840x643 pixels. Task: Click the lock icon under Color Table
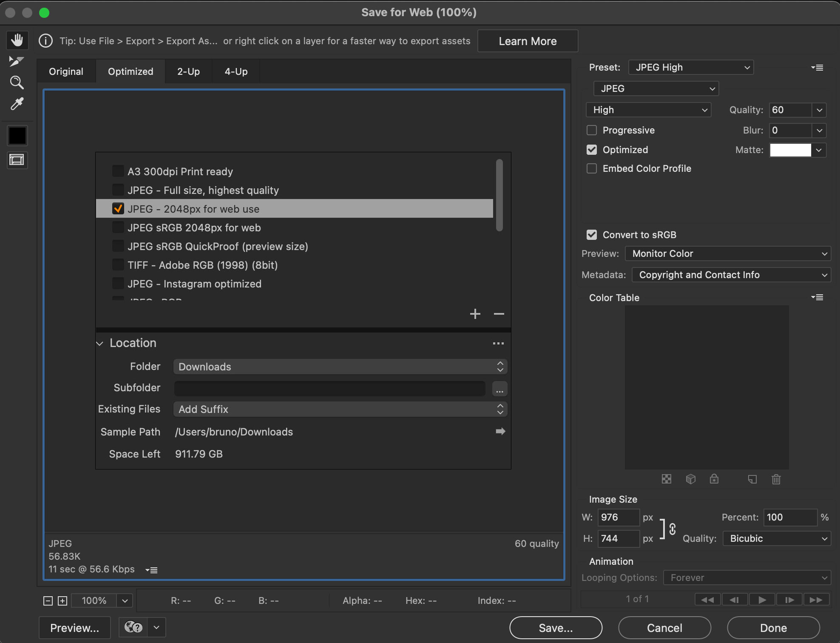[x=714, y=479]
